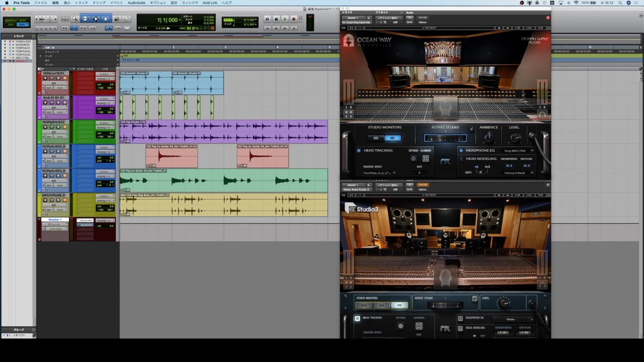Select the Zoomer magnifier tool in Pro Tools
This screenshot has width=644, height=362.
[x=75, y=19]
